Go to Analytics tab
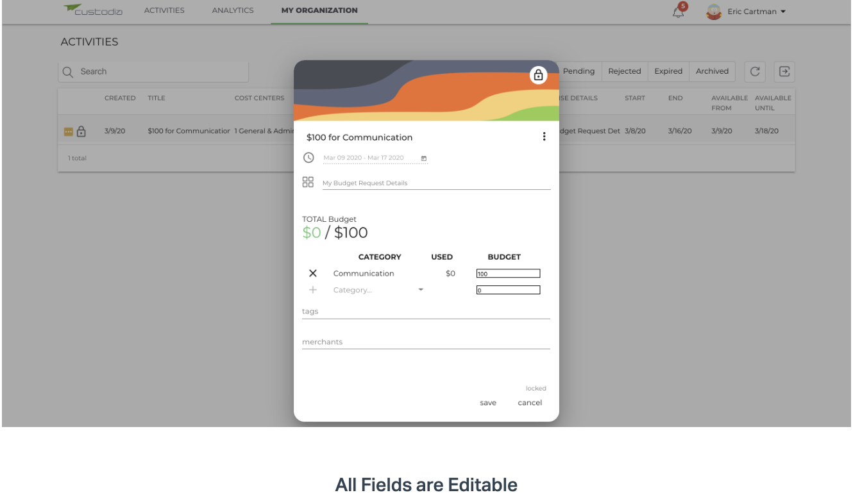The height and width of the screenshot is (504, 853). [233, 10]
